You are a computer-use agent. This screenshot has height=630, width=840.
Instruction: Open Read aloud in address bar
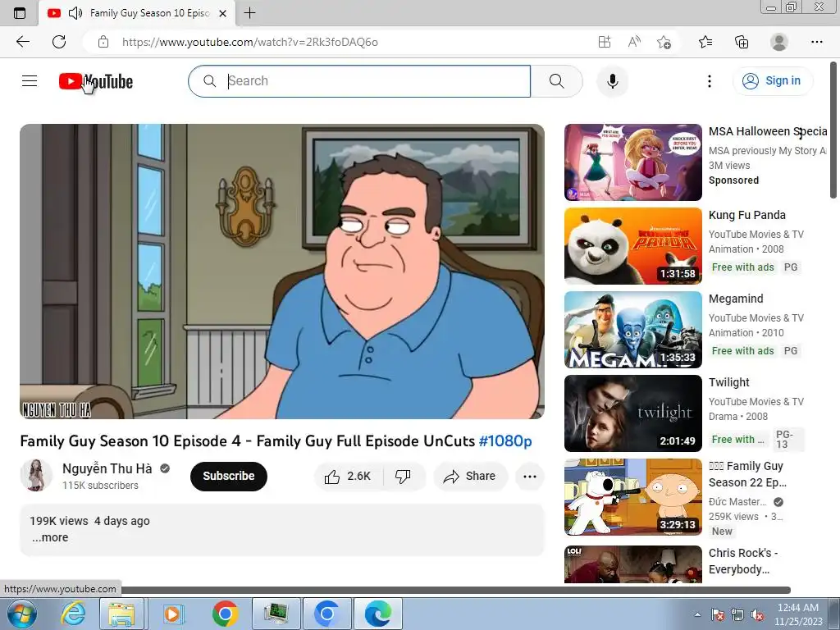[x=634, y=42]
